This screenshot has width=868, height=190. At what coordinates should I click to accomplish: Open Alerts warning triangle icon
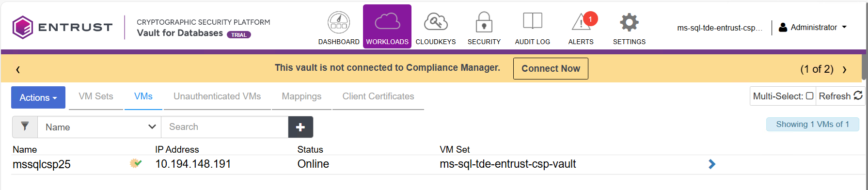(581, 22)
